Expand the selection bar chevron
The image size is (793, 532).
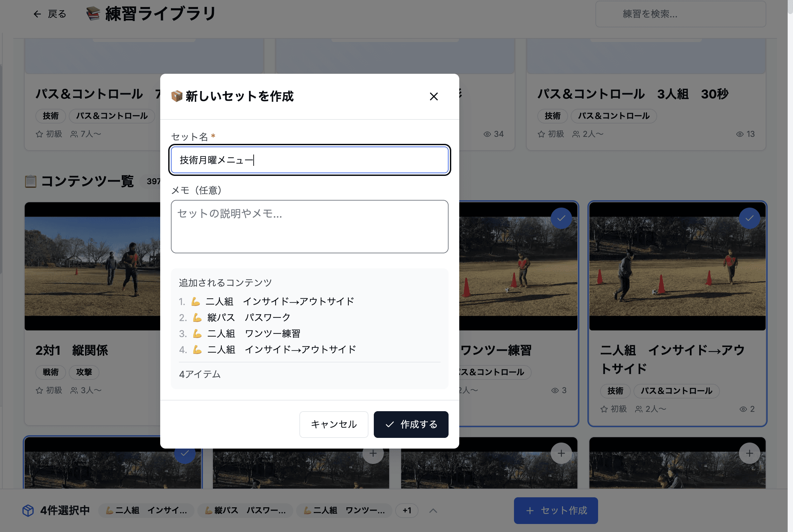point(433,511)
